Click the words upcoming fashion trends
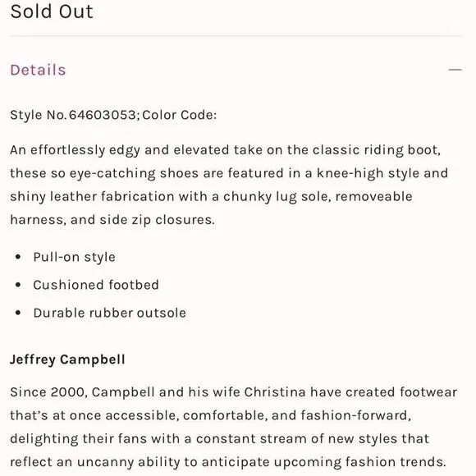 359,462
